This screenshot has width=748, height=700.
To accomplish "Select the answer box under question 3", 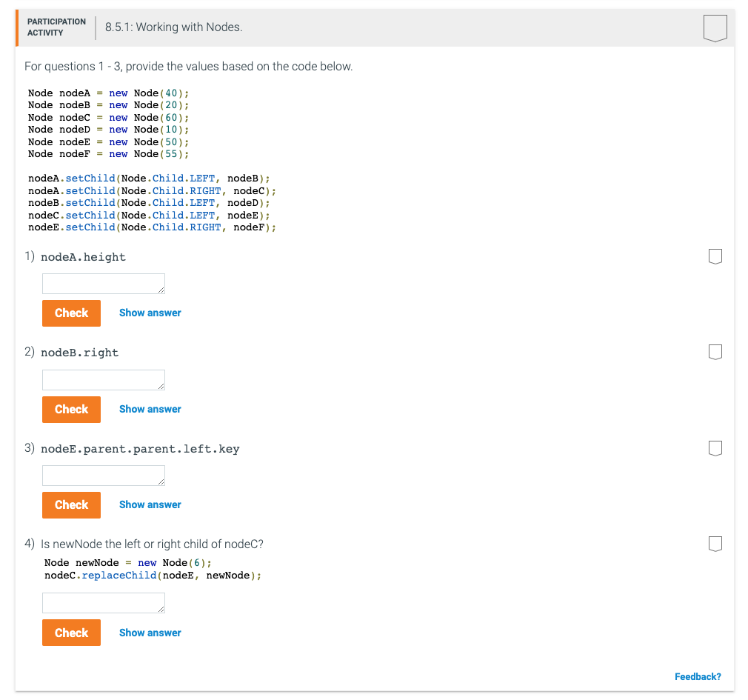I will (103, 475).
